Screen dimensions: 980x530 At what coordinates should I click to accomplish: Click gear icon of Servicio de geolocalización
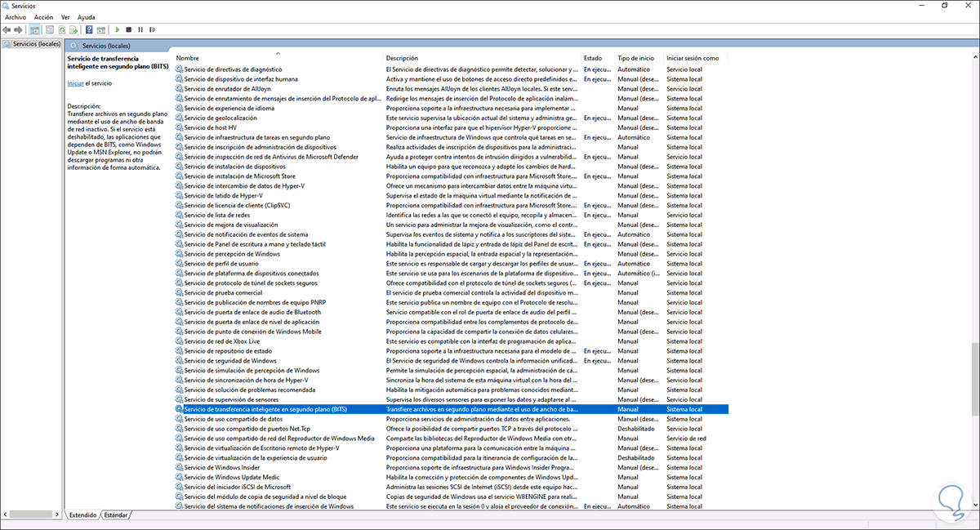click(180, 118)
